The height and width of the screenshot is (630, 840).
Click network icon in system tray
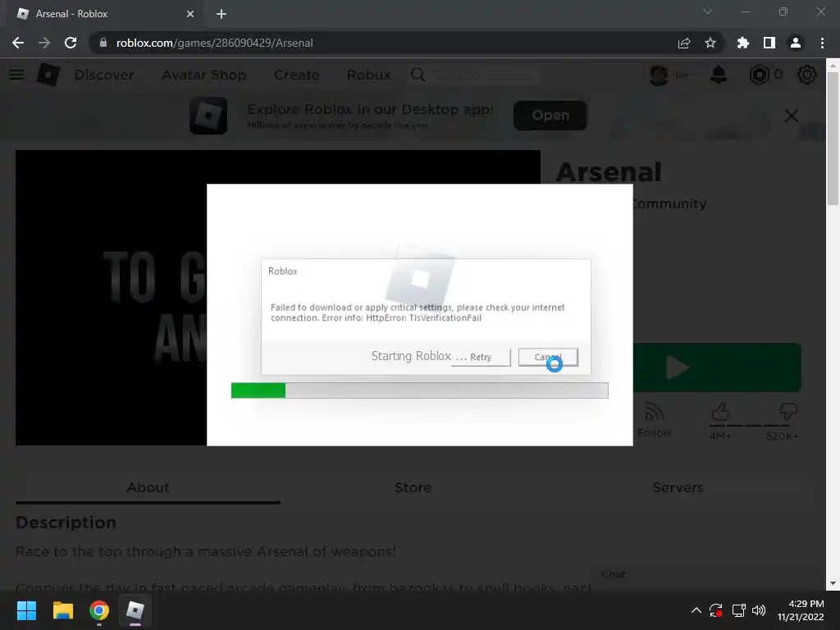pos(739,610)
